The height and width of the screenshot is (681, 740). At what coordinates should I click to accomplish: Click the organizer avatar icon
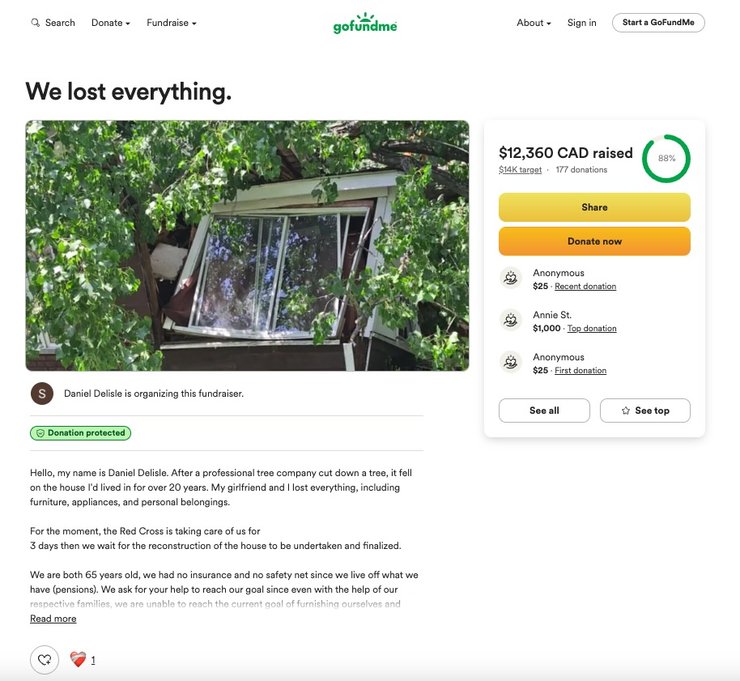(42, 393)
